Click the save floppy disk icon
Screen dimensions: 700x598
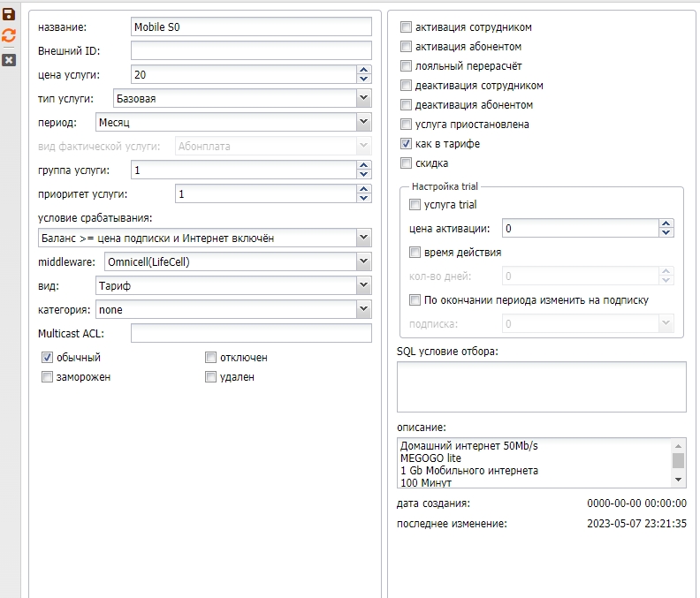click(x=9, y=14)
